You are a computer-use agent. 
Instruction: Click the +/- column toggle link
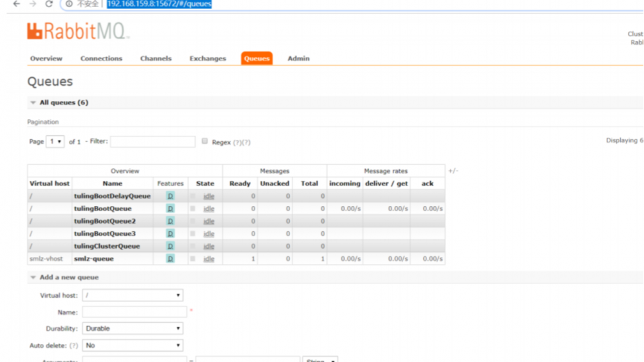tap(453, 171)
